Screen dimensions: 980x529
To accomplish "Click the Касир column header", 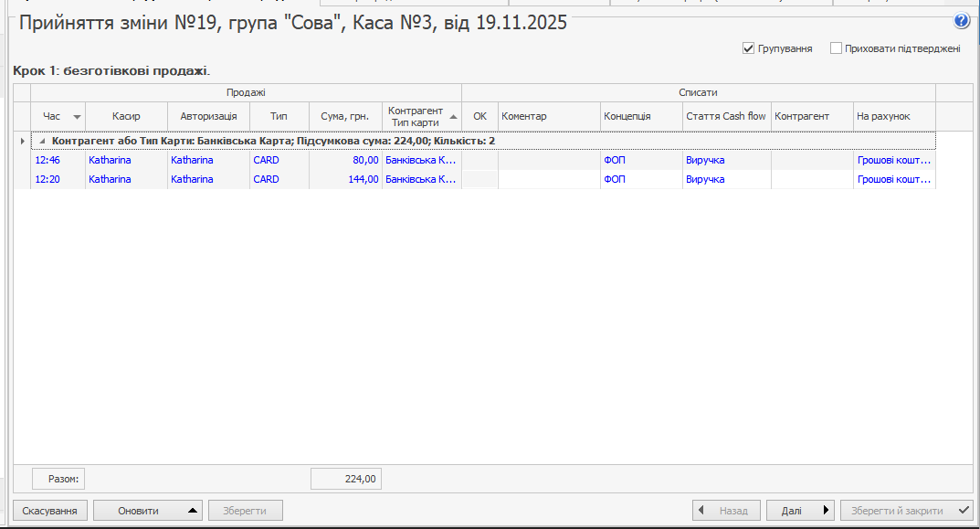I will coord(126,117).
